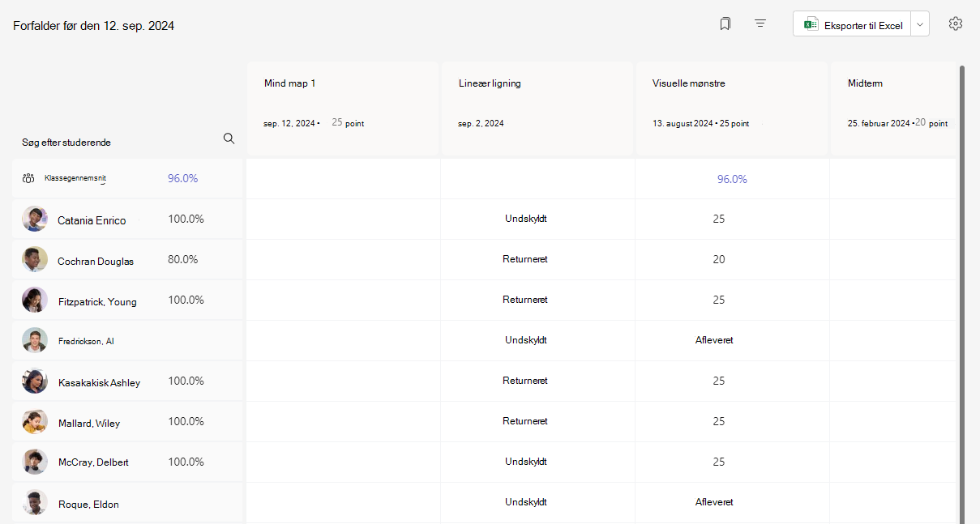Image resolution: width=980 pixels, height=524 pixels.
Task: Open Roque, Eldon's avatar
Action: [x=35, y=502]
